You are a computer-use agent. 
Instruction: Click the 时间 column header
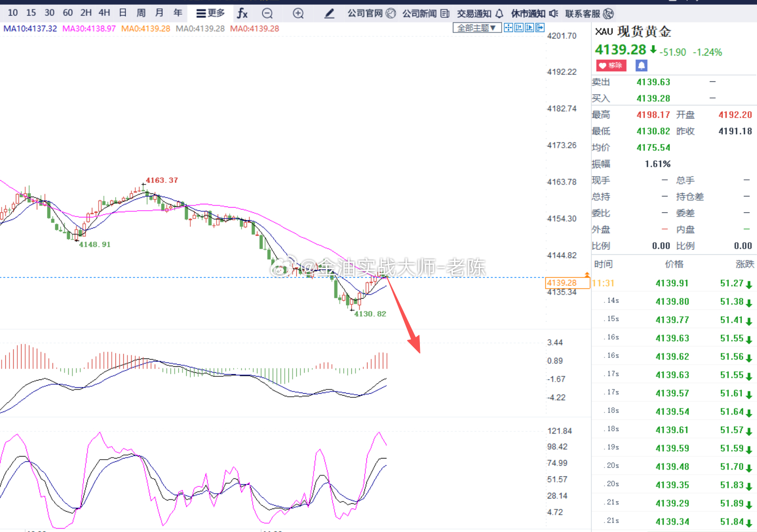(603, 264)
